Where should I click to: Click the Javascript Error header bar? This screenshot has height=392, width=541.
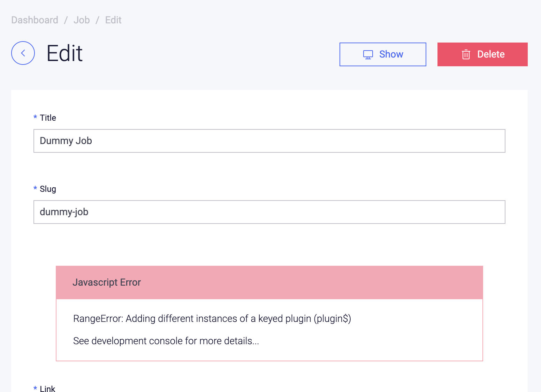(107, 282)
